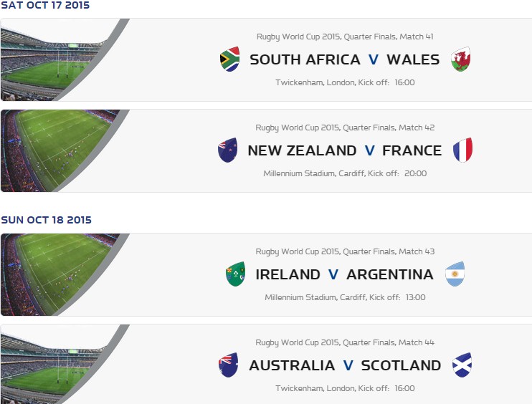
Task: Click Quarter Finals Match 44 caption
Action: pos(345,342)
